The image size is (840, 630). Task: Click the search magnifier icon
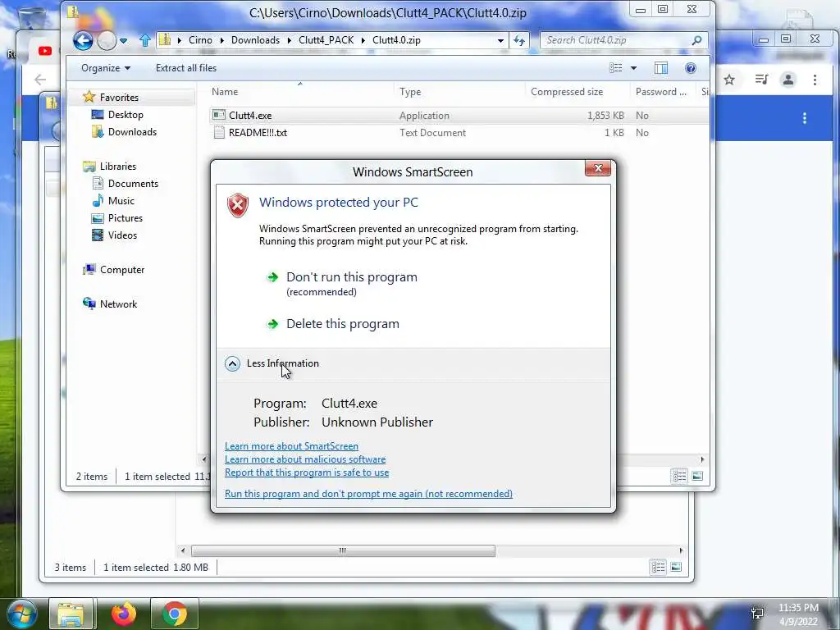(x=696, y=40)
